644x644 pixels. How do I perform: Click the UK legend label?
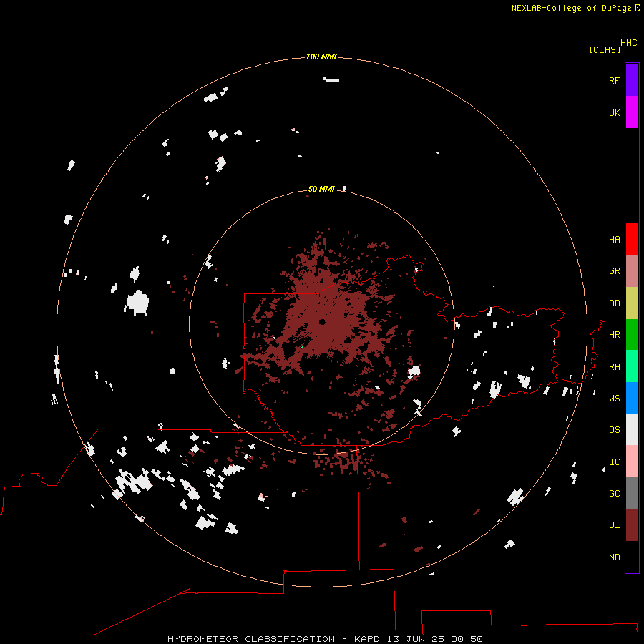point(614,112)
